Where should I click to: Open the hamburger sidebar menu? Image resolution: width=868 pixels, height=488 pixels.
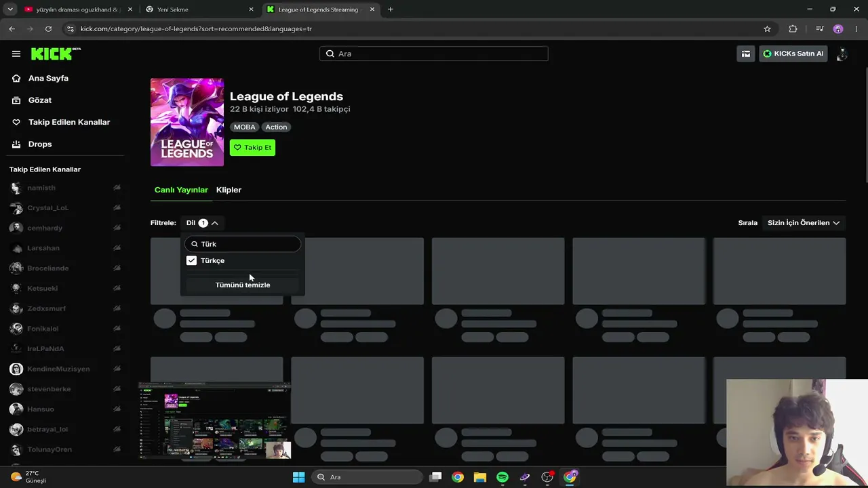pos(16,54)
